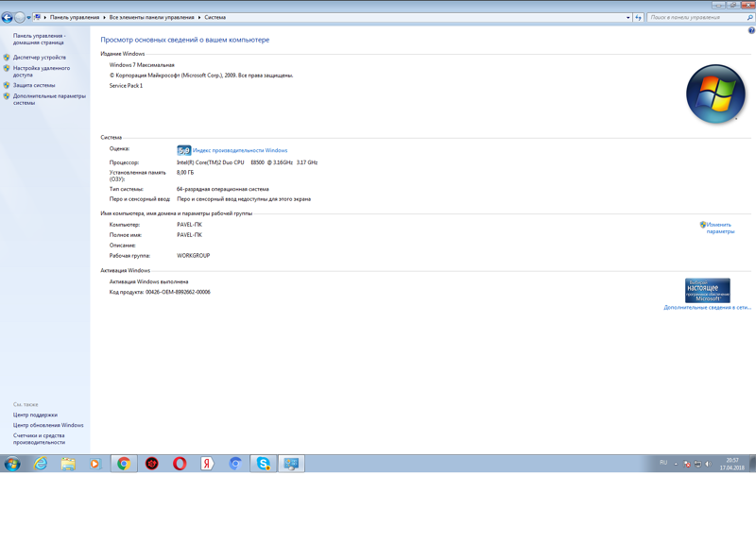Image resolution: width=756 pixels, height=543 pixels.
Task: Switch to Google Chrome in the taskbar
Action: pos(124,464)
